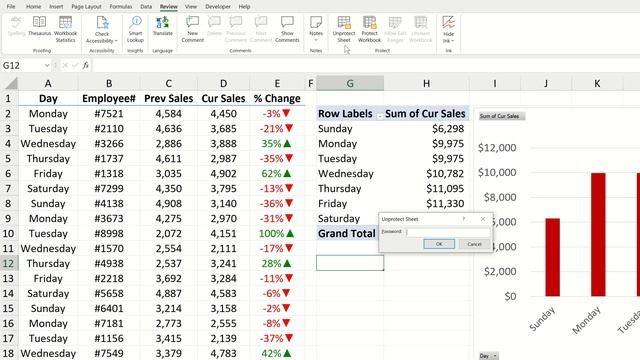
Task: Open Workbook Statistics
Action: [x=65, y=29]
